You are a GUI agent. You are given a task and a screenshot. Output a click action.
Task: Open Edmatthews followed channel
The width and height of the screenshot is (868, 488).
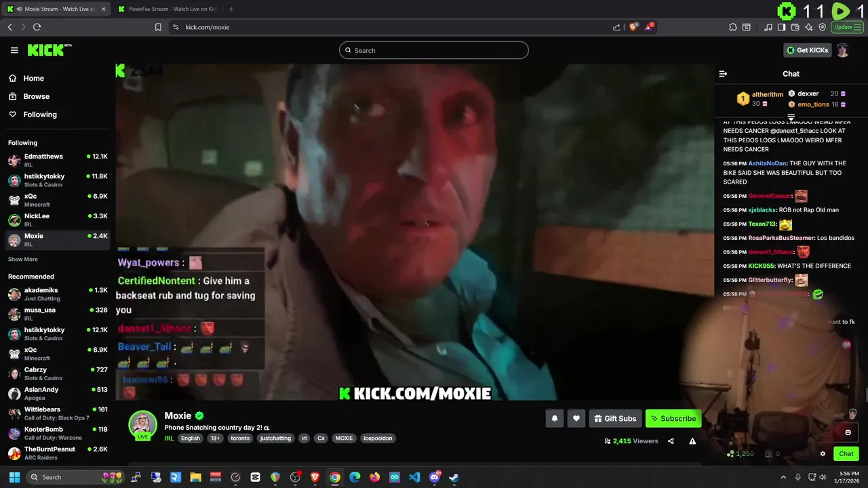(57, 160)
